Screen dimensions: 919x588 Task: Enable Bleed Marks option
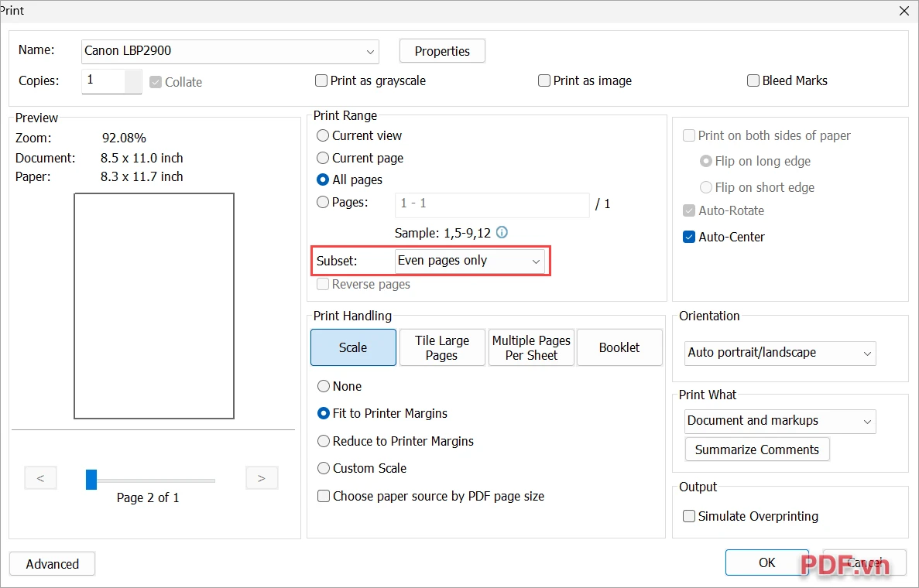[753, 80]
